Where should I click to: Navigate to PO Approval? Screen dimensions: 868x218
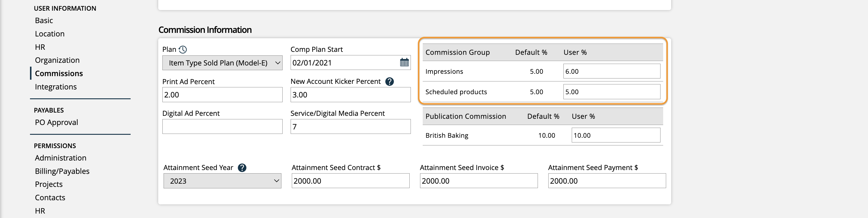[56, 122]
